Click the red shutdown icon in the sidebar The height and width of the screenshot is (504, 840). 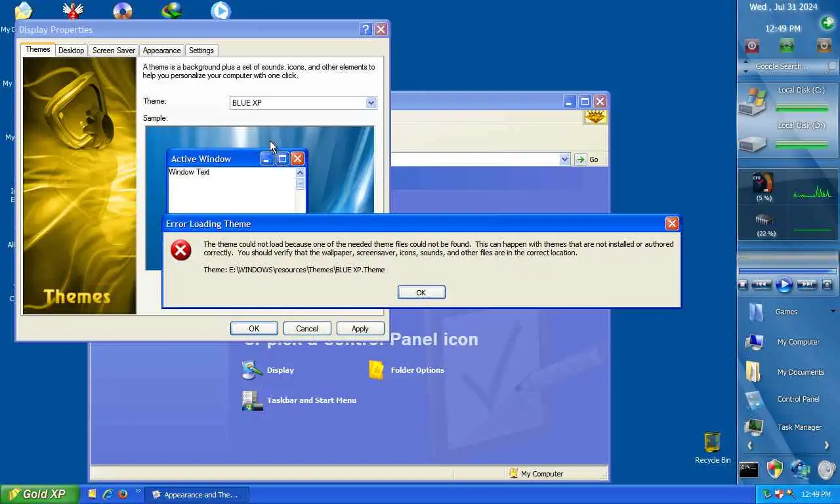(x=752, y=46)
